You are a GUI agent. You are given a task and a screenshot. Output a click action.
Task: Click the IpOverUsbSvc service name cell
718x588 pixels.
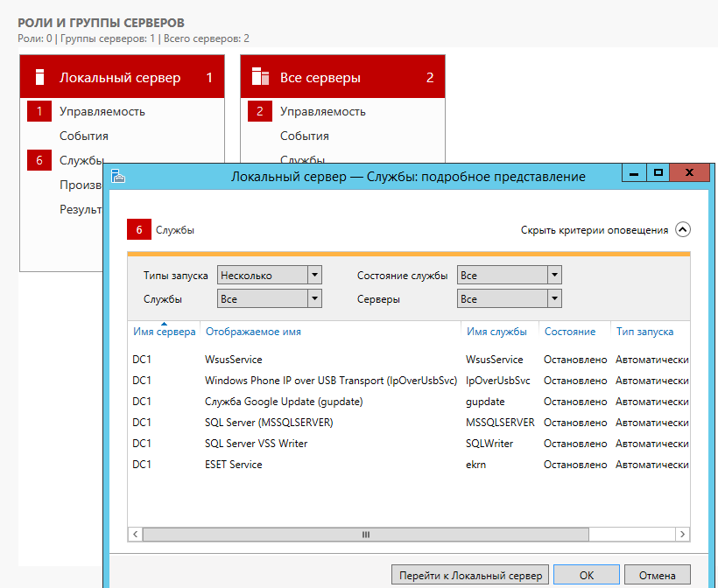point(497,381)
